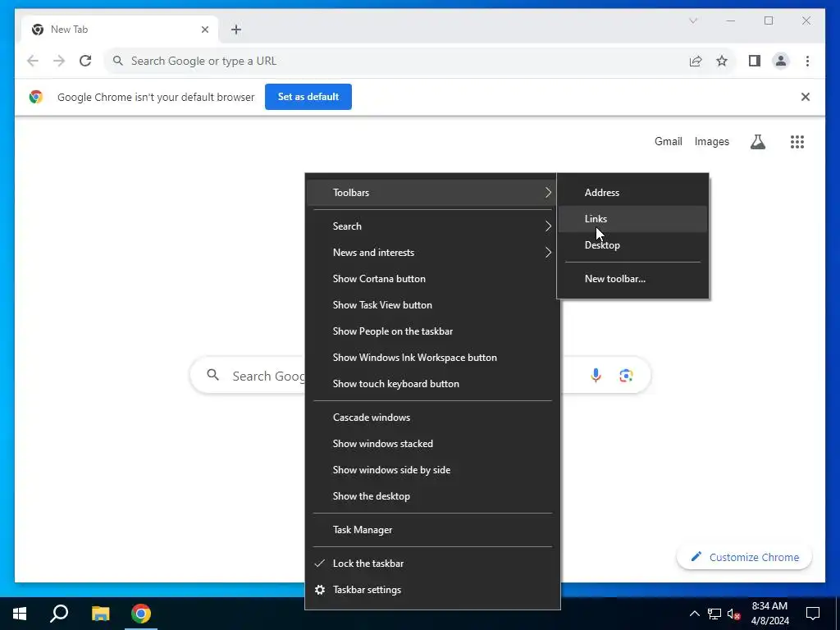
Task: Toggle Show Task View button
Action: tap(432, 305)
